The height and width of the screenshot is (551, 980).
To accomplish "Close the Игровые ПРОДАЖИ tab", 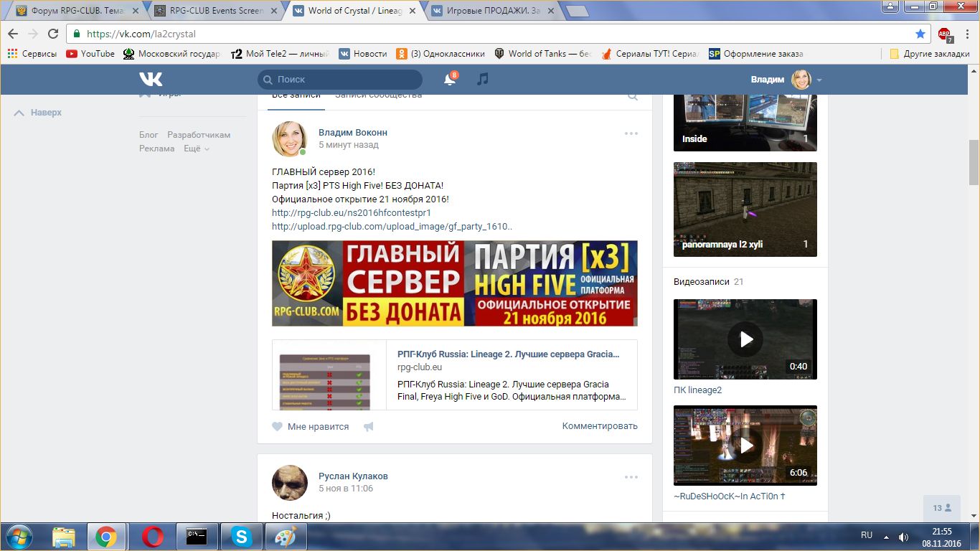I will tap(552, 11).
